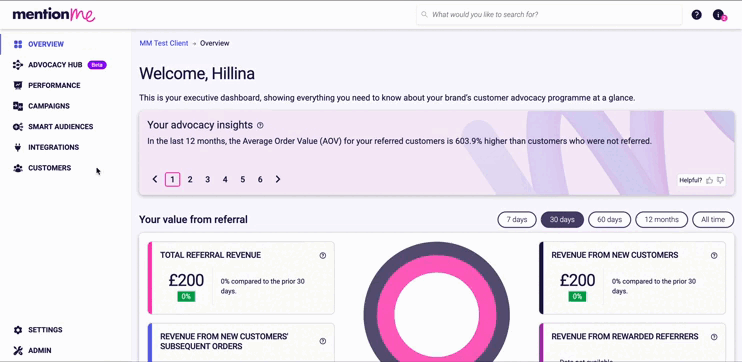Go to previous insight with left chevron

click(155, 179)
